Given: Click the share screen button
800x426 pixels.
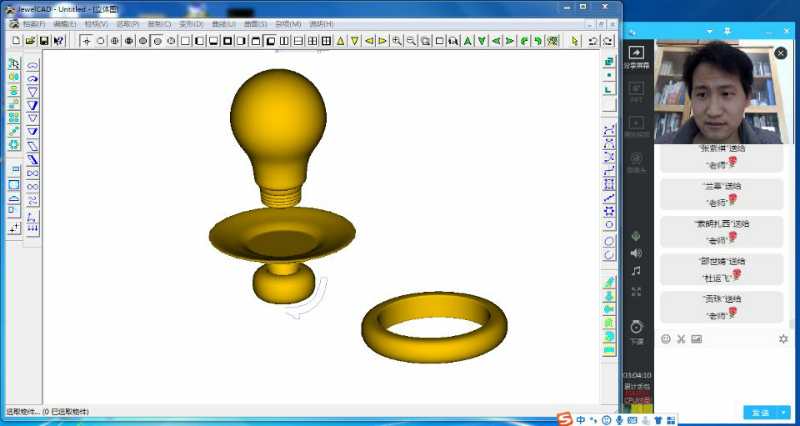Looking at the screenshot, I should tap(636, 56).
